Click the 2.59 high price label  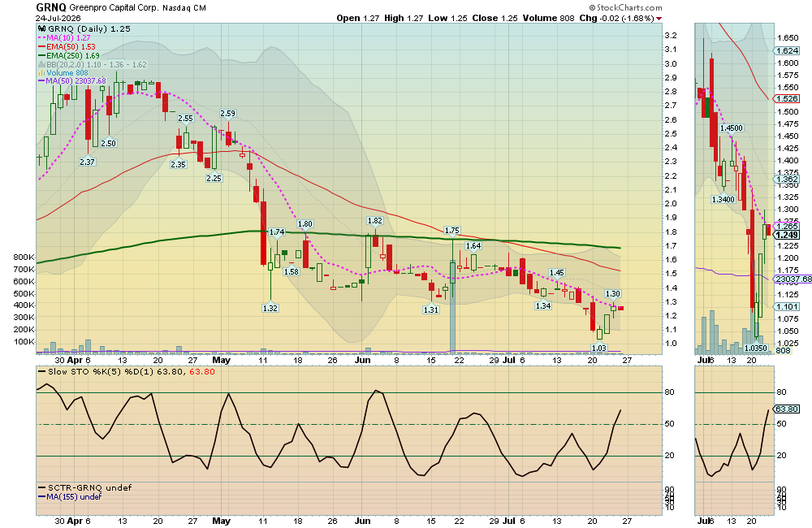pyautogui.click(x=228, y=114)
